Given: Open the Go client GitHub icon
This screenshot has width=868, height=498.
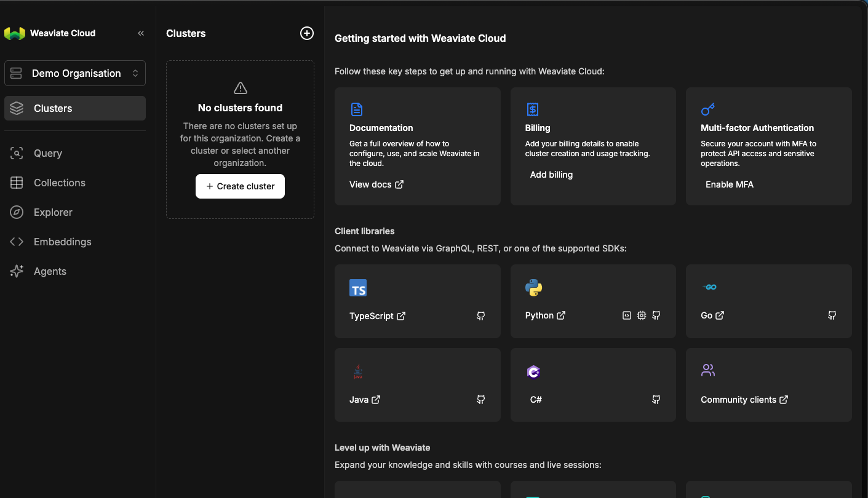Looking at the screenshot, I should pos(832,315).
